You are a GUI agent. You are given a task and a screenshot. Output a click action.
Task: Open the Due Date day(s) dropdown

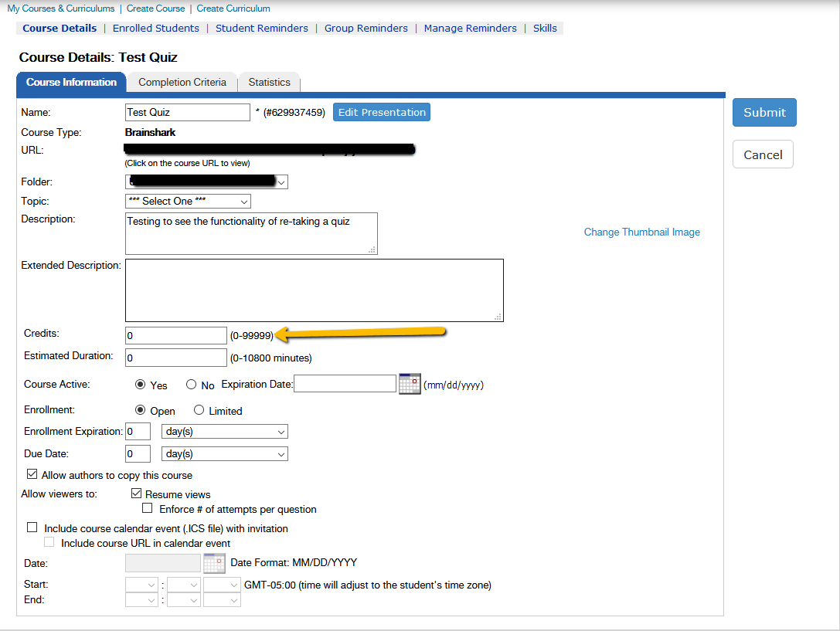(224, 454)
